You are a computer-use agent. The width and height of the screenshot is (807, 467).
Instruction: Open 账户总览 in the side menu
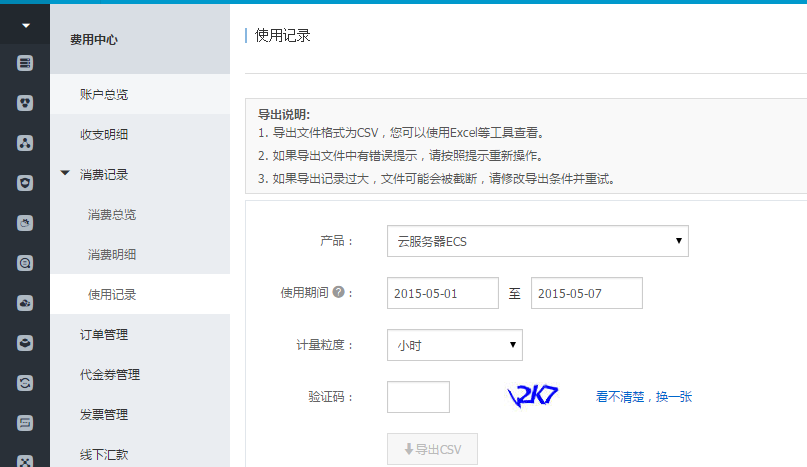coord(104,94)
